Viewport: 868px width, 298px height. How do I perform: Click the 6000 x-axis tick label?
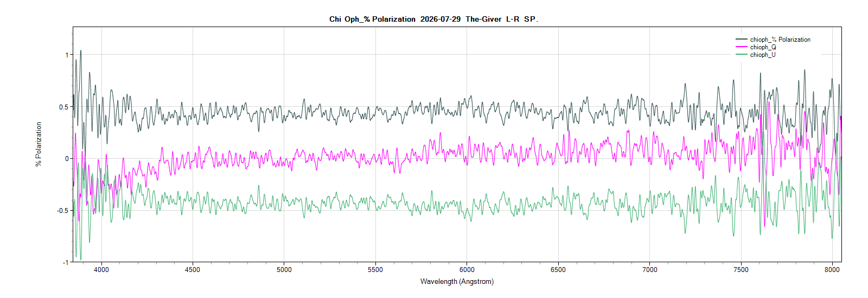pyautogui.click(x=467, y=270)
